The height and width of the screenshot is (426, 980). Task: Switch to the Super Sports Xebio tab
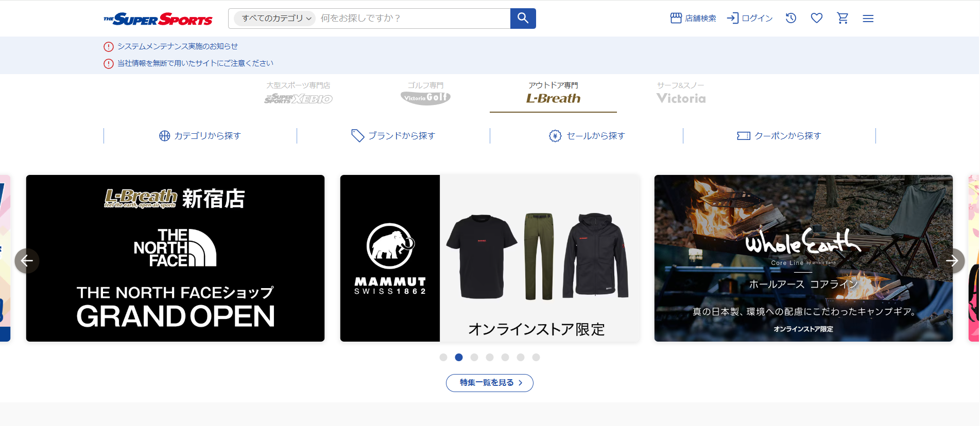point(298,94)
